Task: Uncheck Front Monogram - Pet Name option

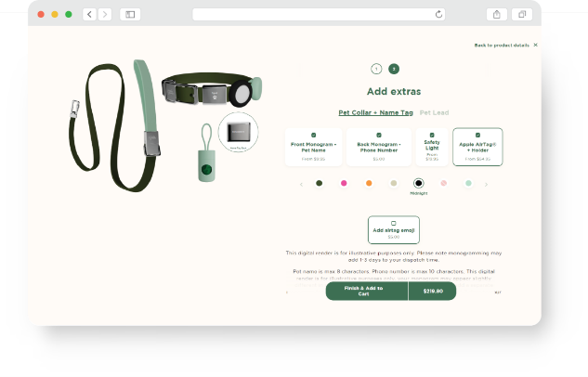Action: pos(313,135)
